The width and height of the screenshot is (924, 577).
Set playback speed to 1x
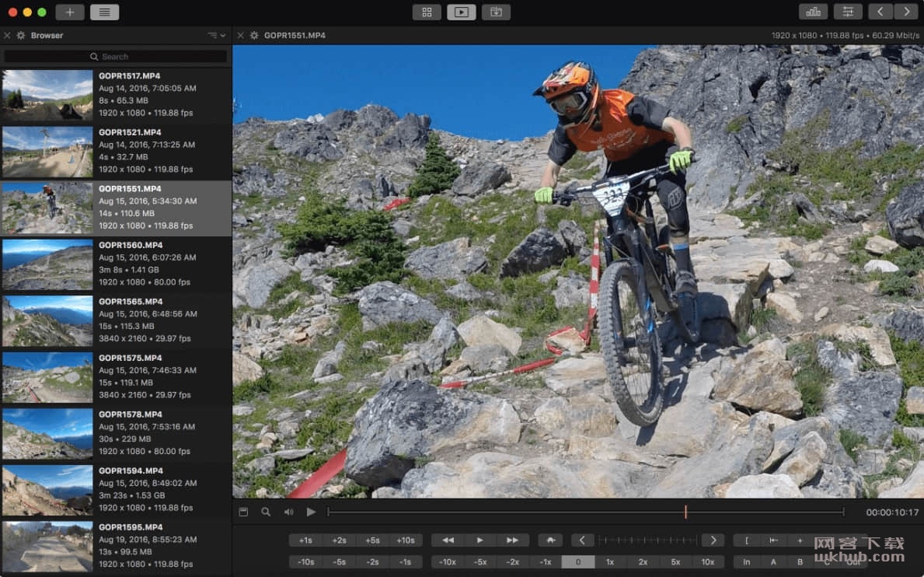pyautogui.click(x=610, y=561)
